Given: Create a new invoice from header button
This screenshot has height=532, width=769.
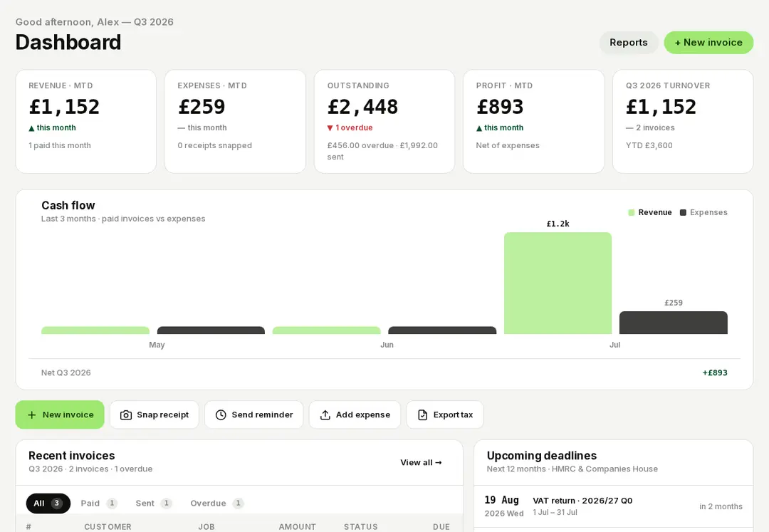Looking at the screenshot, I should (708, 43).
